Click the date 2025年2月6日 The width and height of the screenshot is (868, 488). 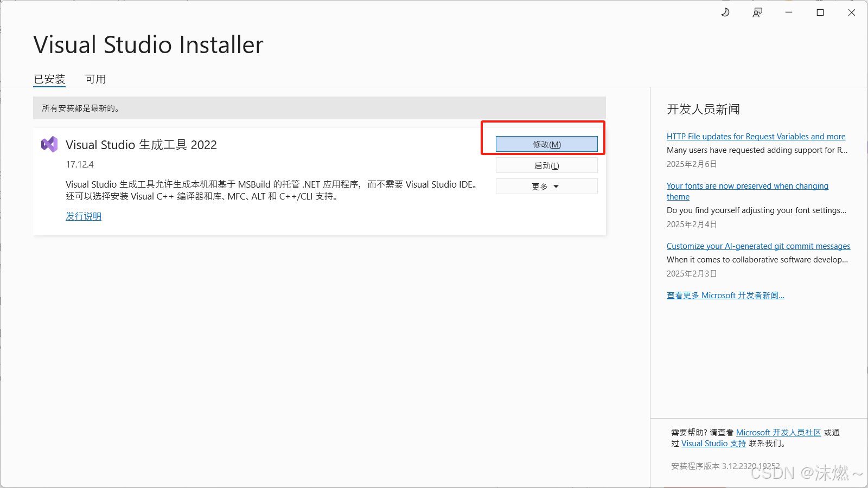coord(692,164)
